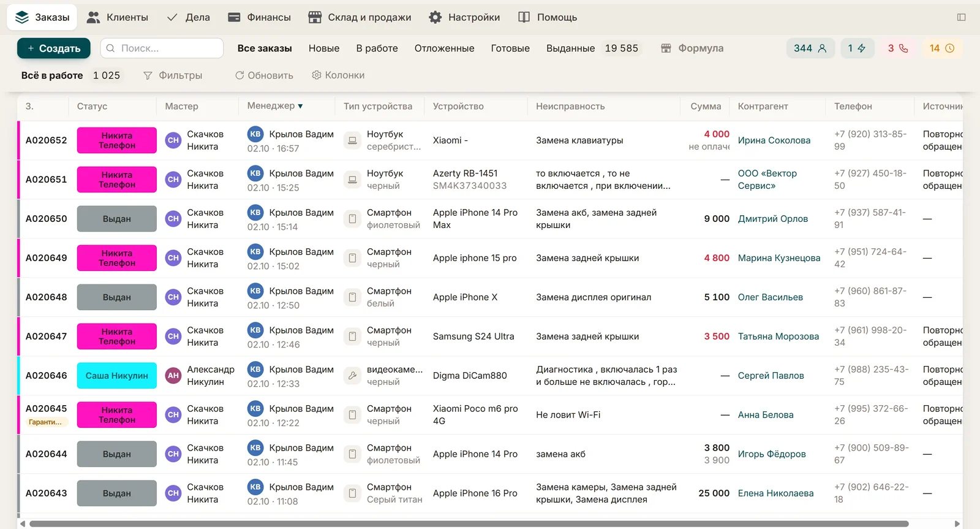Open the Фильтры filter panel

click(173, 75)
